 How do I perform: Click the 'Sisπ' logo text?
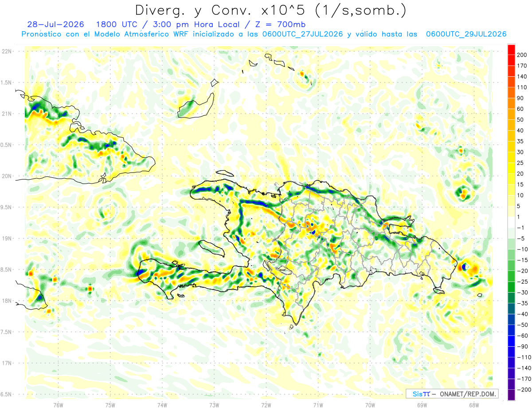[x=421, y=394]
